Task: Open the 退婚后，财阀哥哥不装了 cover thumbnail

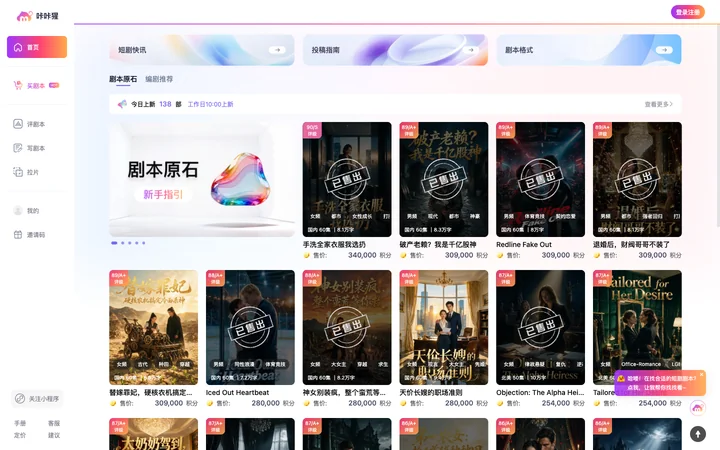Action: coord(637,180)
